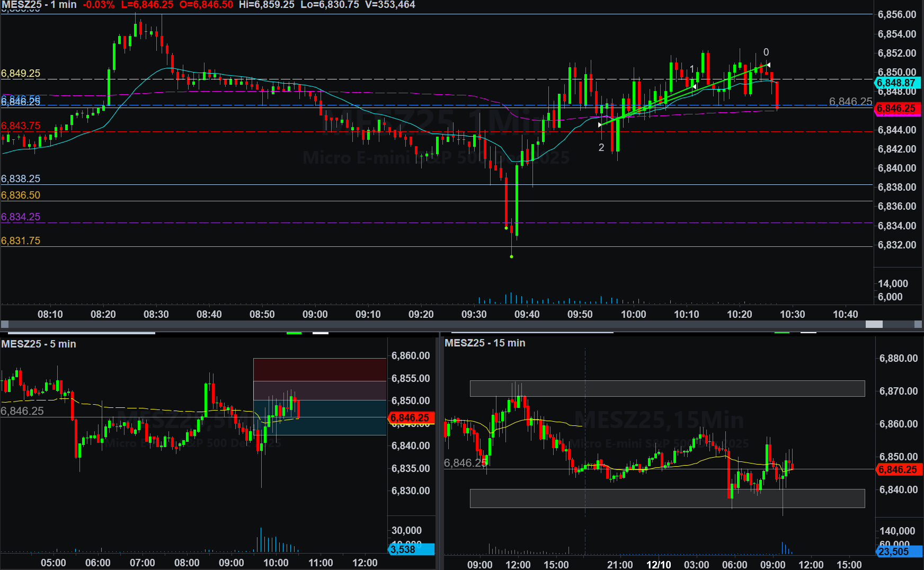
Task: Select the trendline anchor handle labeled 1
Action: [694, 86]
